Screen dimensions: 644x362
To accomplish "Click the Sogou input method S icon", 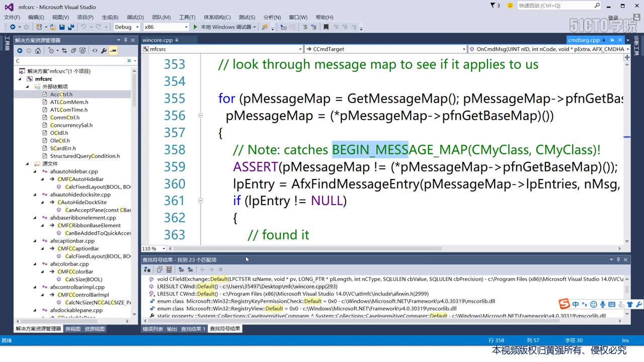I will tap(564, 304).
